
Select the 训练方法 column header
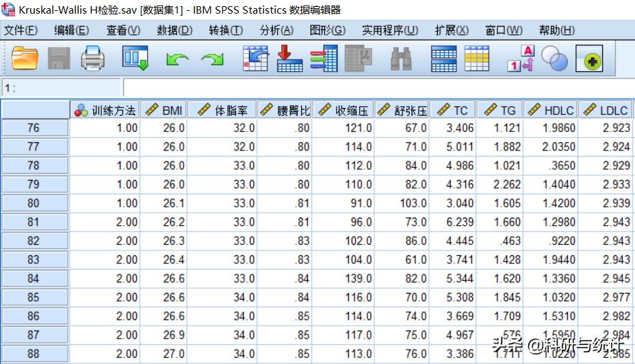105,109
